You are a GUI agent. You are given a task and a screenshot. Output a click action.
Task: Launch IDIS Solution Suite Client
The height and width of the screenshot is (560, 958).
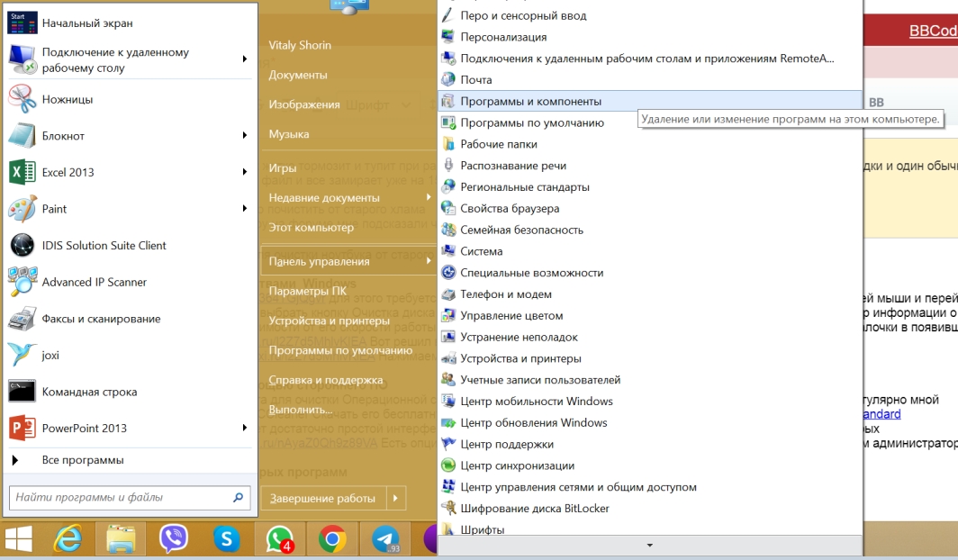pyautogui.click(x=104, y=245)
